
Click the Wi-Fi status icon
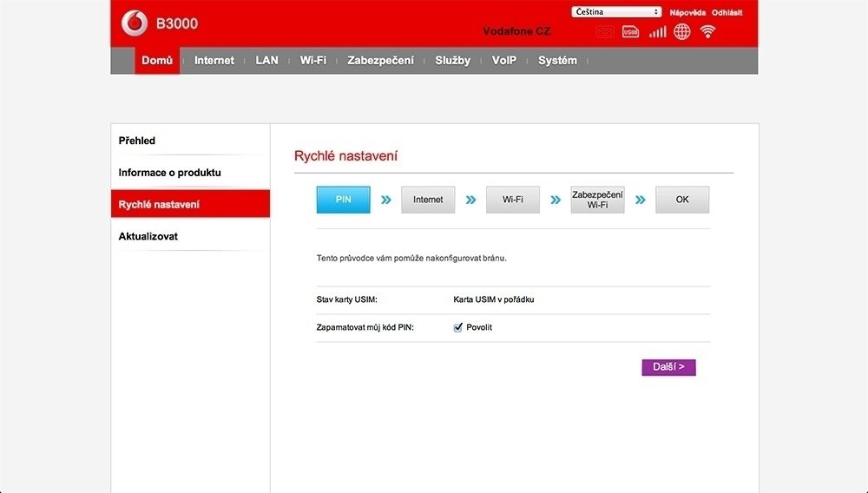pyautogui.click(x=707, y=31)
